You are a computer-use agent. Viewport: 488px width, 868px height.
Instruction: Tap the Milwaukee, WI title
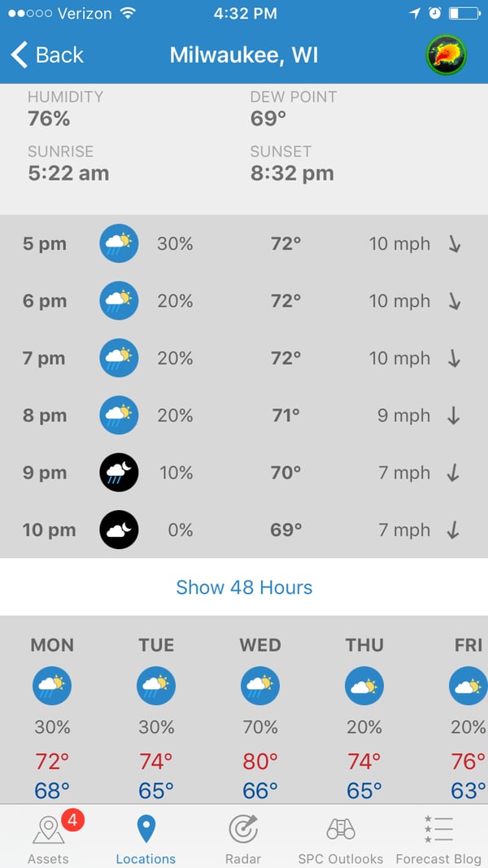click(244, 55)
